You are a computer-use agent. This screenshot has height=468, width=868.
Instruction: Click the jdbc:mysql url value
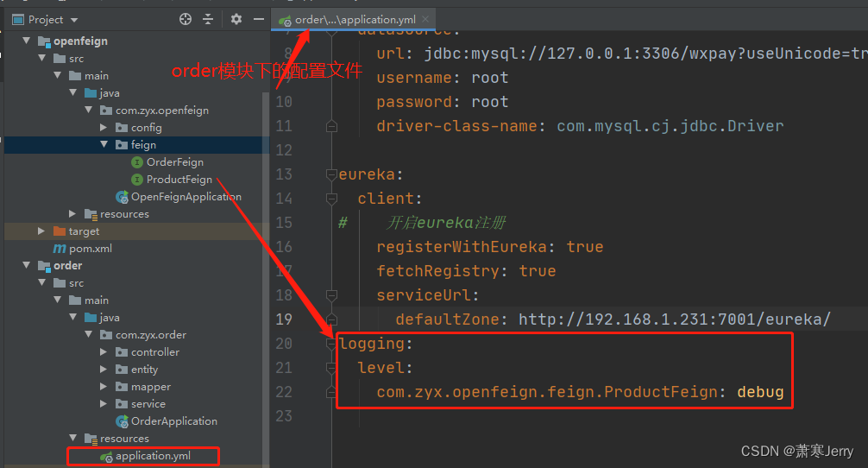pyautogui.click(x=645, y=54)
